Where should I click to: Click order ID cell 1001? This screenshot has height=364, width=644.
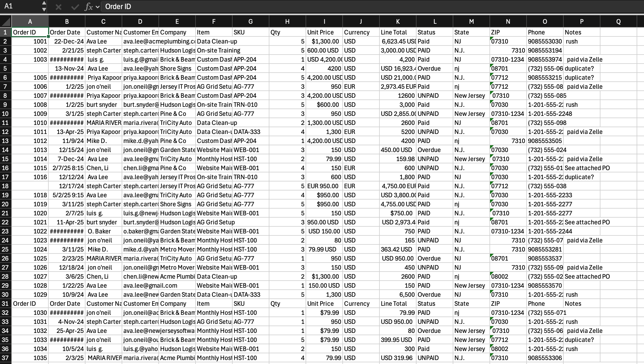30,41
